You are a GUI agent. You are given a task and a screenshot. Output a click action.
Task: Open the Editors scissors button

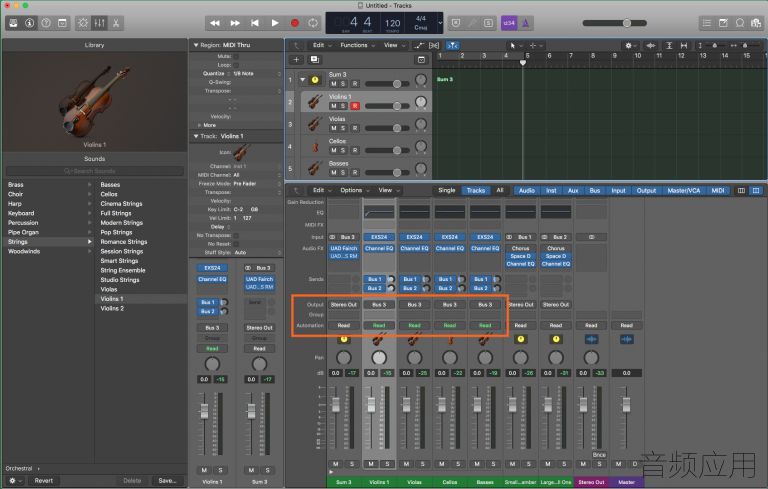coord(116,23)
